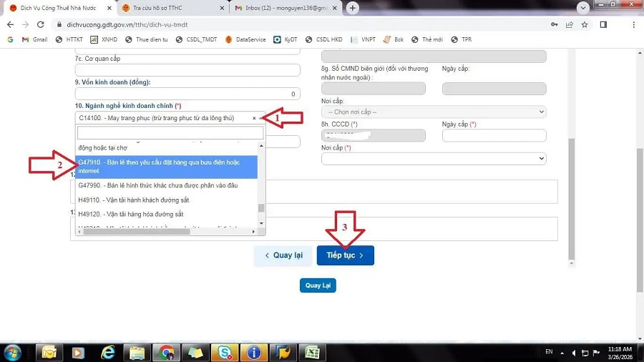The width and height of the screenshot is (644, 362).
Task: Clear the selected C14100 business sector
Action: click(x=254, y=118)
